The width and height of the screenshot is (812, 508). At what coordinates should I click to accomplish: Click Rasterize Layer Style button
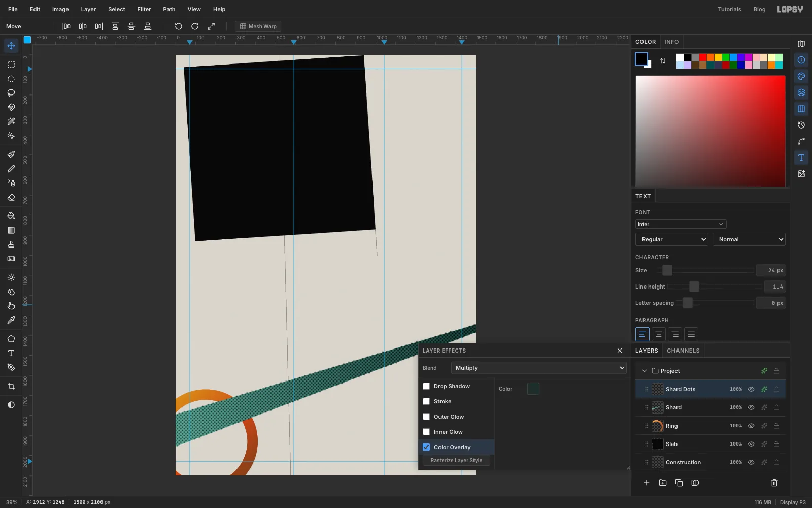[x=456, y=460]
